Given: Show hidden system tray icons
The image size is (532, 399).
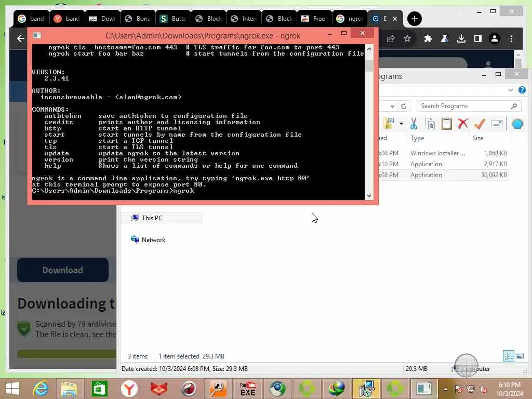Looking at the screenshot, I should [x=445, y=389].
